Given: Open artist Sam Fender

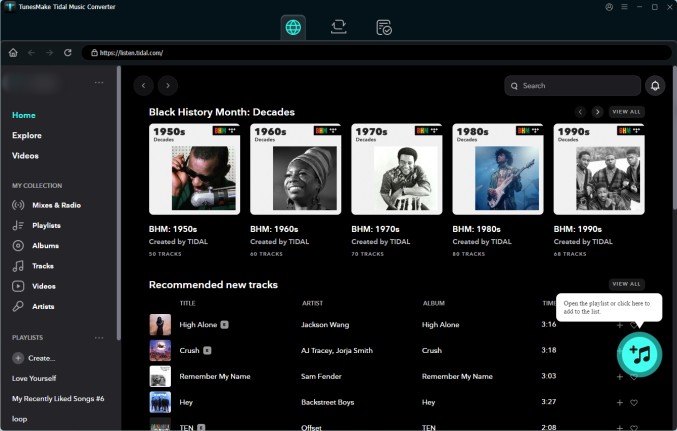Looking at the screenshot, I should coord(321,376).
